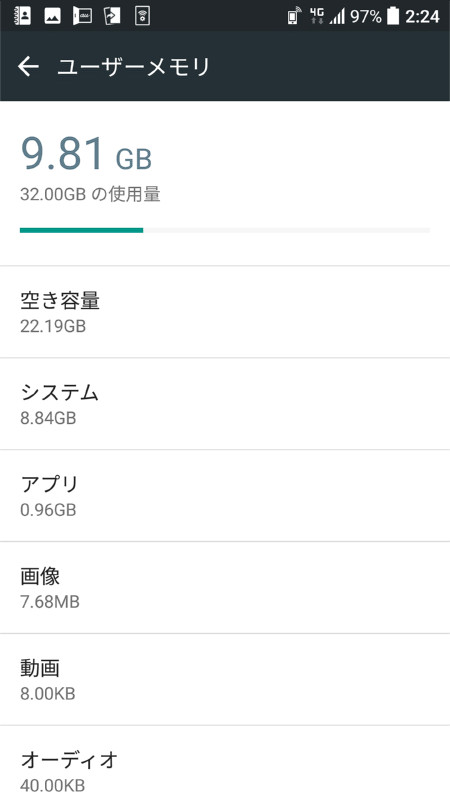Tap the 2:24 clock in status bar
This screenshot has width=450, height=800.
pos(422,17)
